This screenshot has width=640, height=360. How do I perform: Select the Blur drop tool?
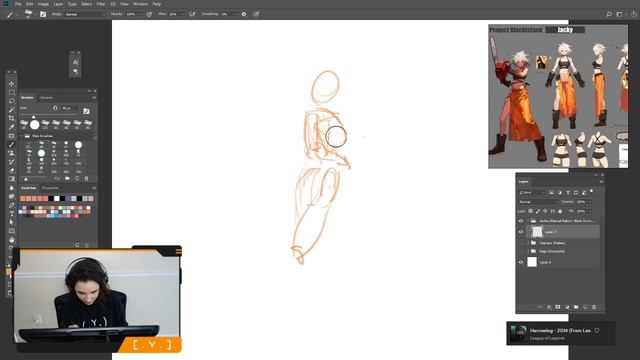coord(11,188)
